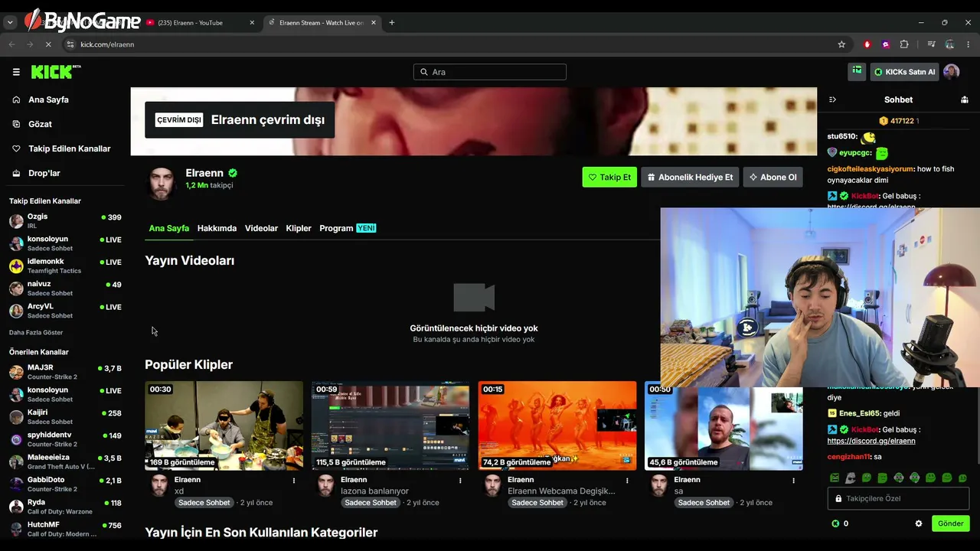This screenshot has height=551, width=980.
Task: Play the 74,2 B görüntüleme clip thumbnail
Action: tap(557, 425)
